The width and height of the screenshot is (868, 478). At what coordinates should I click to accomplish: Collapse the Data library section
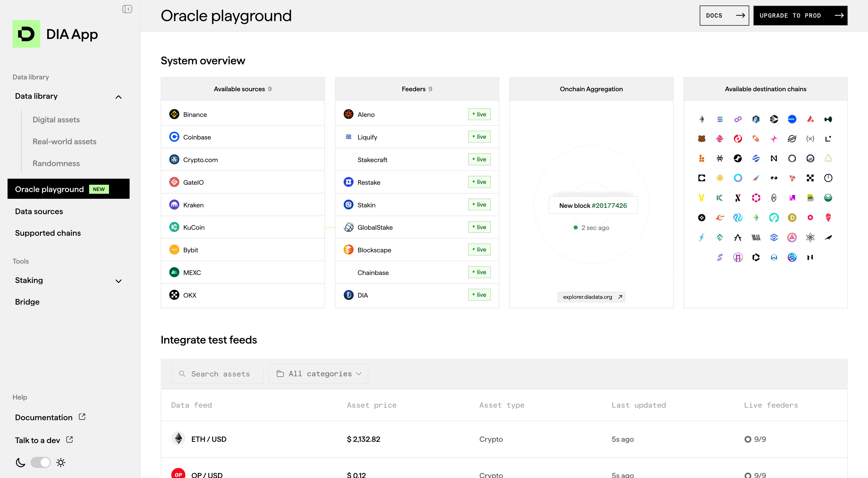click(118, 97)
